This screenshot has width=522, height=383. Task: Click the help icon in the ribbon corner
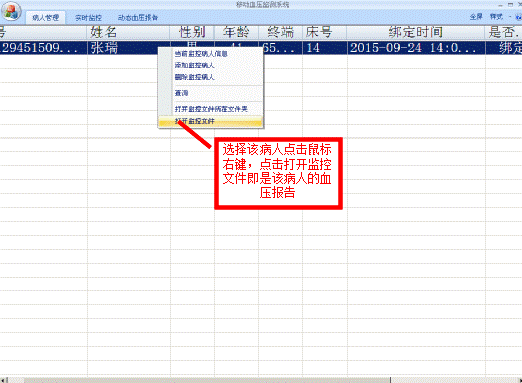pyautogui.click(x=518, y=17)
